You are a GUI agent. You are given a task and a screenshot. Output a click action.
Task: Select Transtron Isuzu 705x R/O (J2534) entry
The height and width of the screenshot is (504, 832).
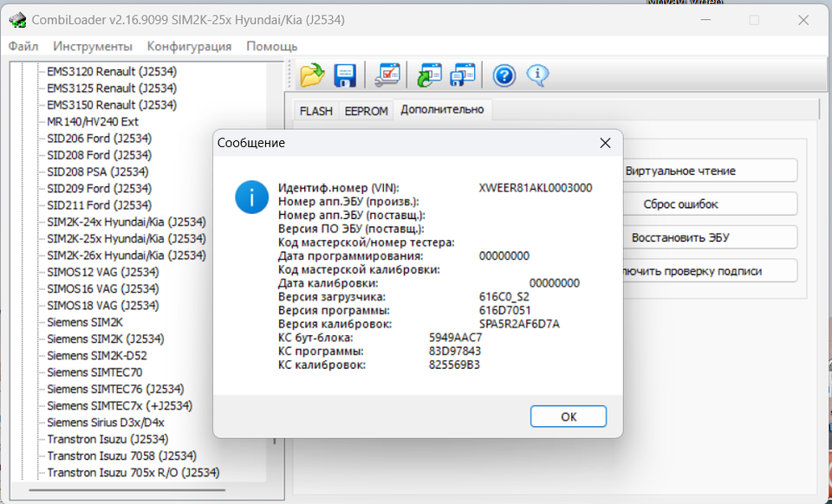pyautogui.click(x=133, y=473)
